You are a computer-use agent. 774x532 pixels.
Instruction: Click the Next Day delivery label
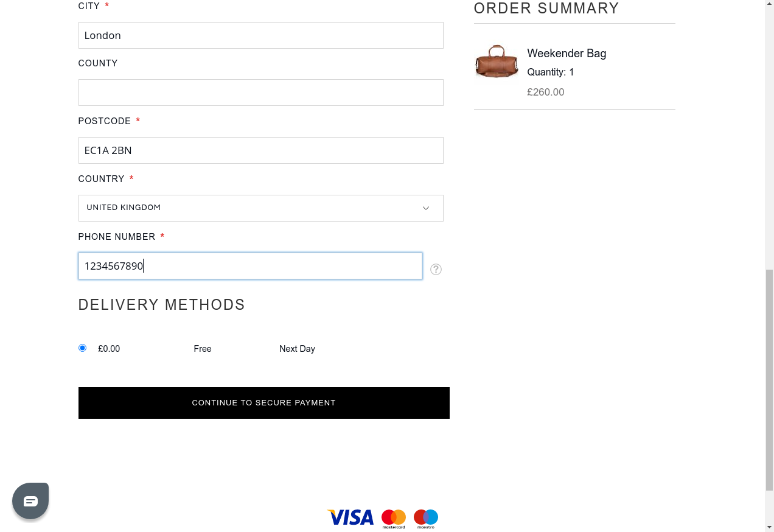click(297, 349)
